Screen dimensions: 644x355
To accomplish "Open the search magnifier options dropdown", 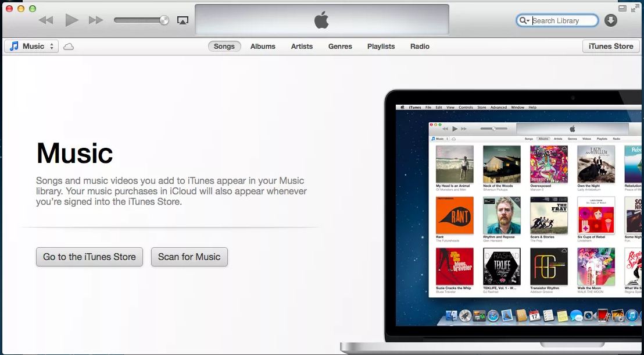I will coord(524,20).
